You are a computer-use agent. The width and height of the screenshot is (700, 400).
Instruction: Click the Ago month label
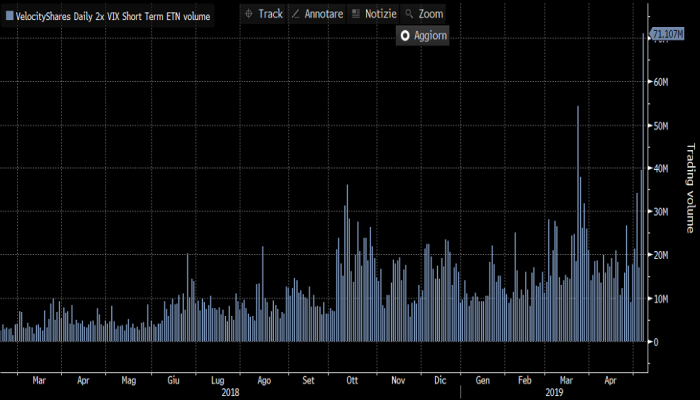click(x=264, y=380)
